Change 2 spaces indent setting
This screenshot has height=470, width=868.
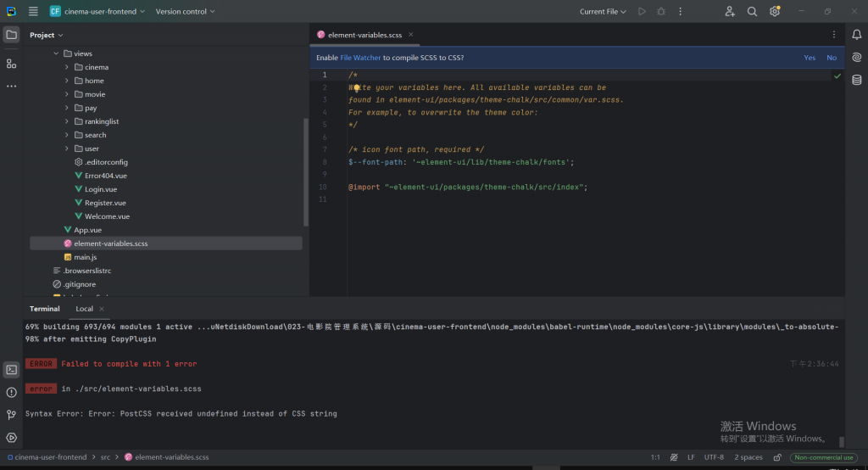[x=748, y=457]
